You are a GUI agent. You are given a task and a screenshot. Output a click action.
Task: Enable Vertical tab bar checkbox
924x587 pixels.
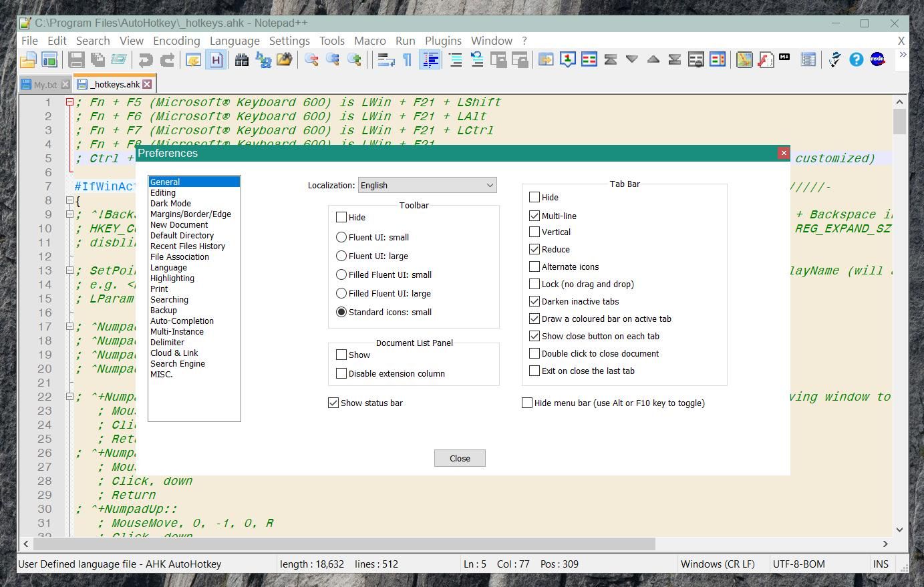tap(534, 232)
